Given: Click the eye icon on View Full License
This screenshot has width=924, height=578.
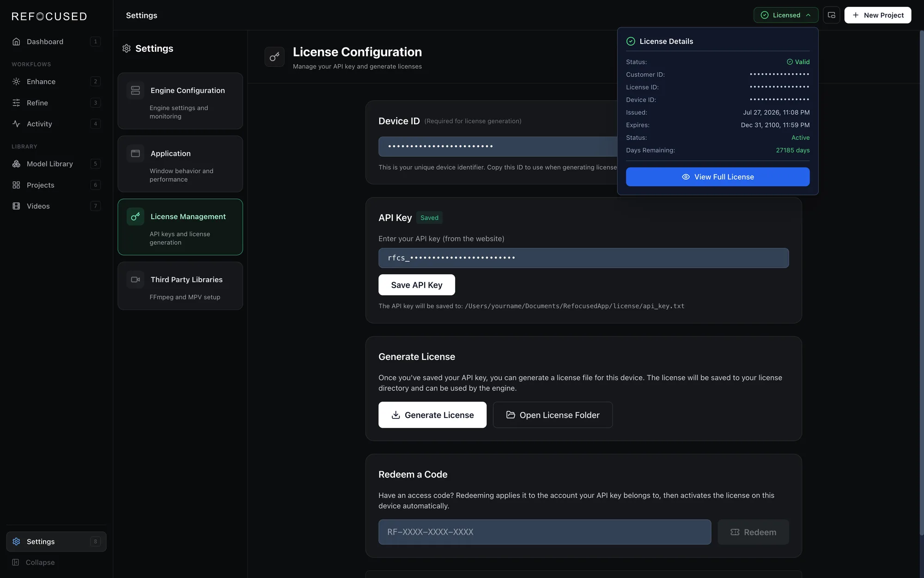Looking at the screenshot, I should point(686,177).
